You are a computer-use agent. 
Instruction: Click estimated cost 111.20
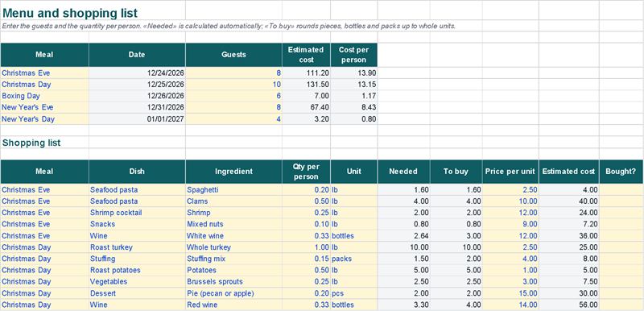pyautogui.click(x=306, y=73)
